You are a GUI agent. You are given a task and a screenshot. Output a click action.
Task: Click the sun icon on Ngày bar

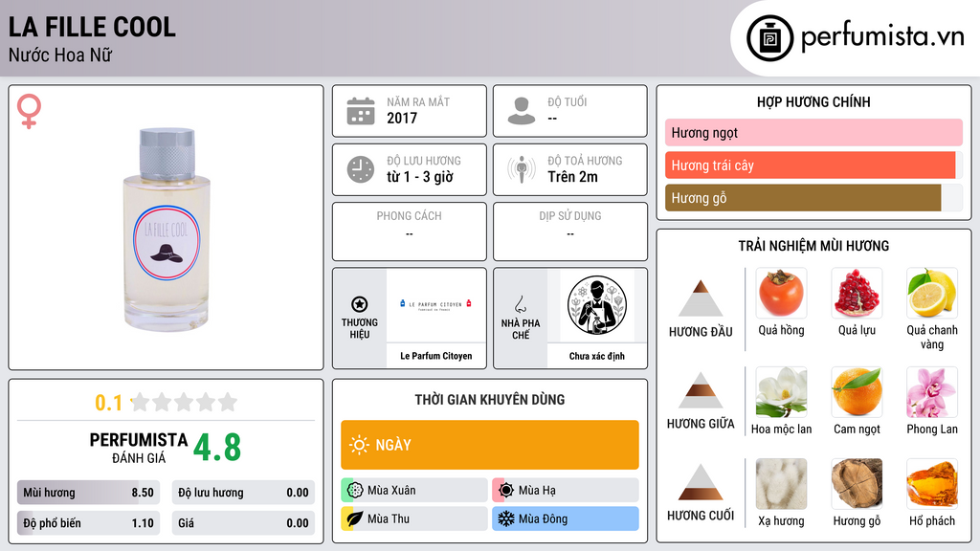click(359, 445)
